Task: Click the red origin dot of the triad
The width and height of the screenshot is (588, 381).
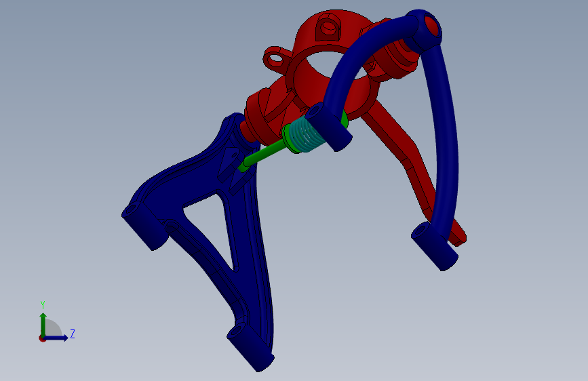Action: click(42, 338)
